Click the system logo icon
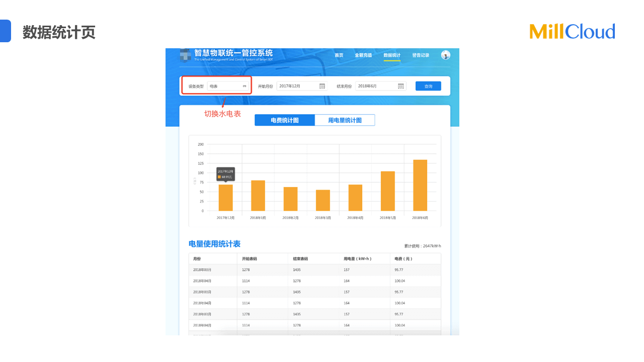This screenshot has height=362, width=644. (x=185, y=54)
